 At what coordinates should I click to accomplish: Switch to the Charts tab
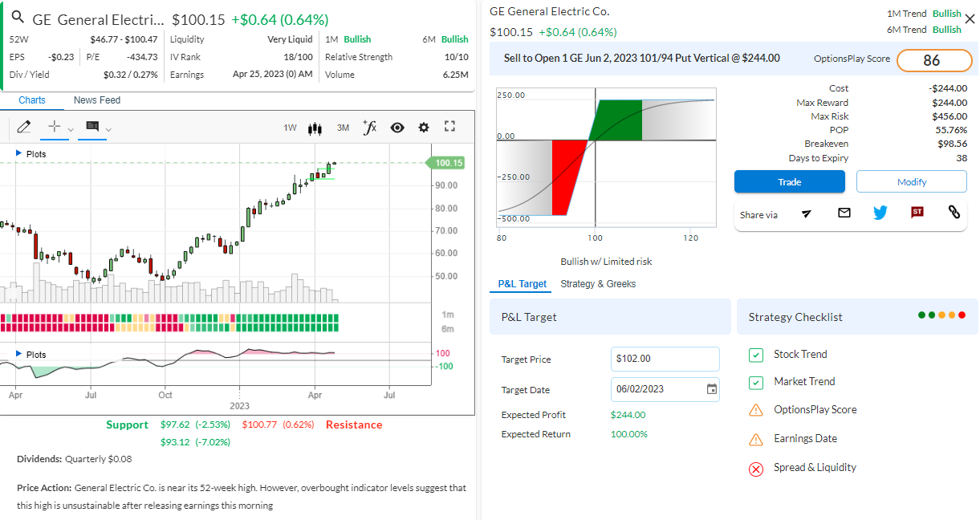[32, 100]
